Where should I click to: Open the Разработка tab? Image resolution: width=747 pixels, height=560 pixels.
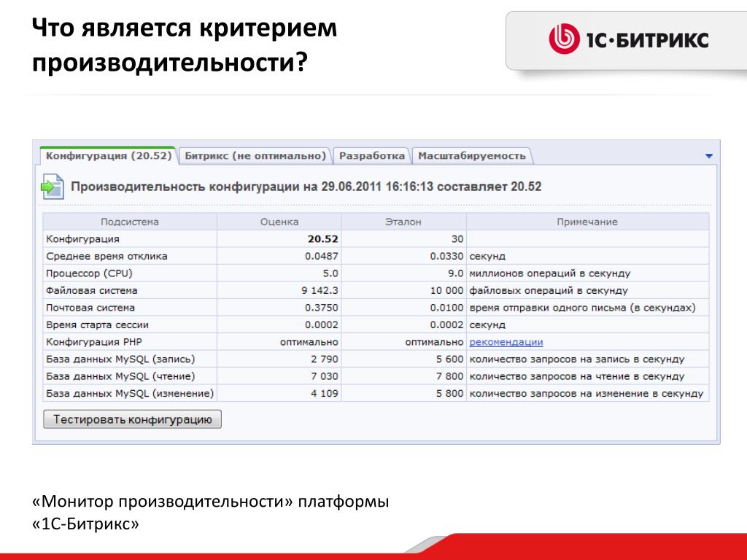371,156
